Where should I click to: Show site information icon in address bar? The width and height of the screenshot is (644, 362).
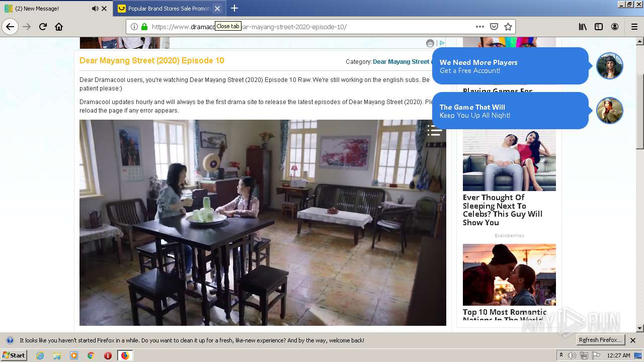tap(134, 27)
